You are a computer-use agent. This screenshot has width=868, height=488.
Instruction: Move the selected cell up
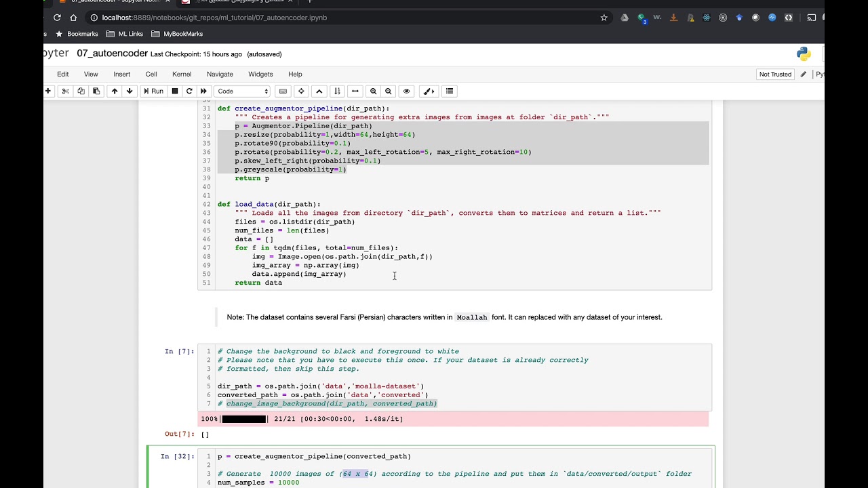tap(115, 91)
